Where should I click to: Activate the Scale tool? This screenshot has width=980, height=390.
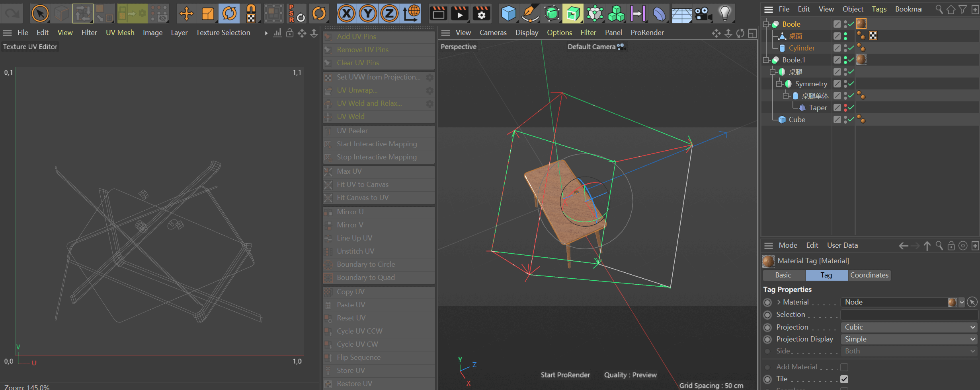click(x=207, y=14)
